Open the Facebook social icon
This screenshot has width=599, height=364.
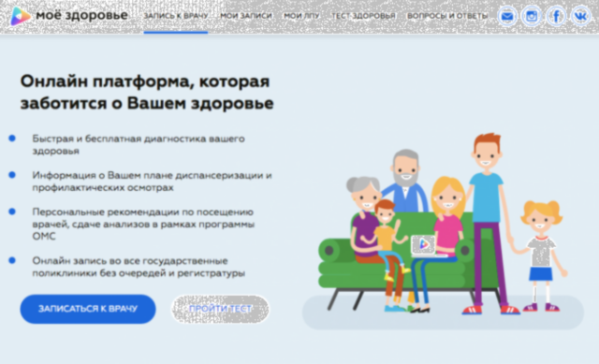tap(556, 17)
